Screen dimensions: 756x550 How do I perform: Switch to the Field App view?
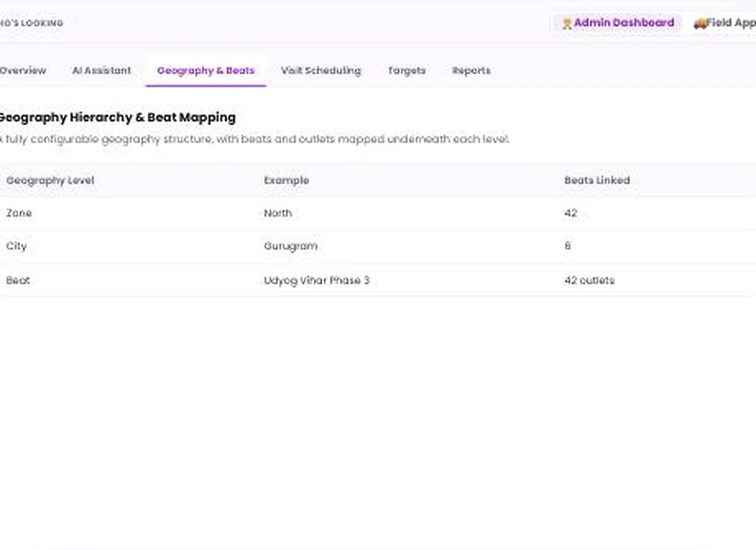[x=724, y=22]
